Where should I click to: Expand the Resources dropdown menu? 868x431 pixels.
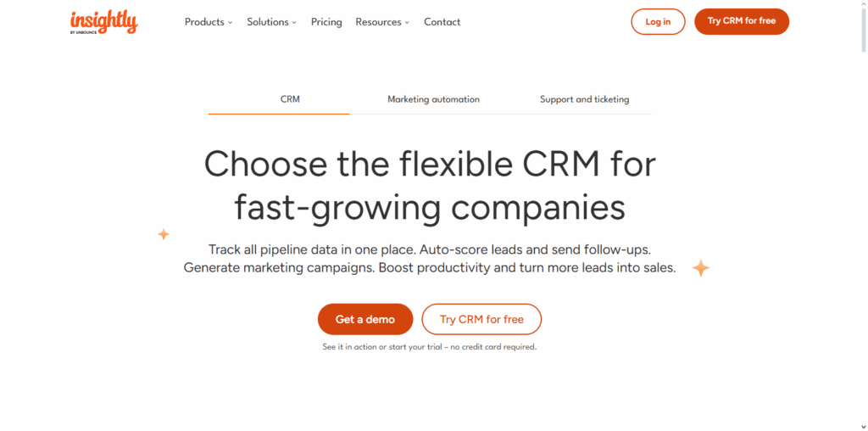pos(382,22)
